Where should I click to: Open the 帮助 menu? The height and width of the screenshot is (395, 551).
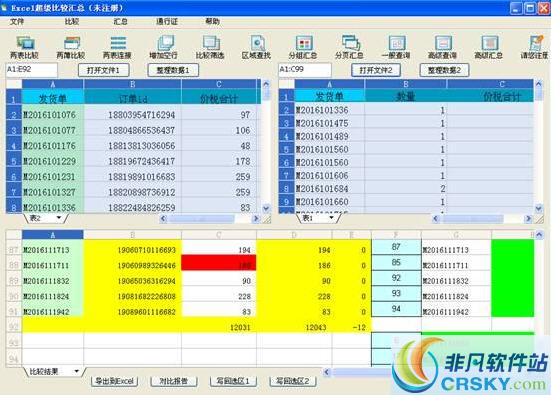tap(213, 22)
